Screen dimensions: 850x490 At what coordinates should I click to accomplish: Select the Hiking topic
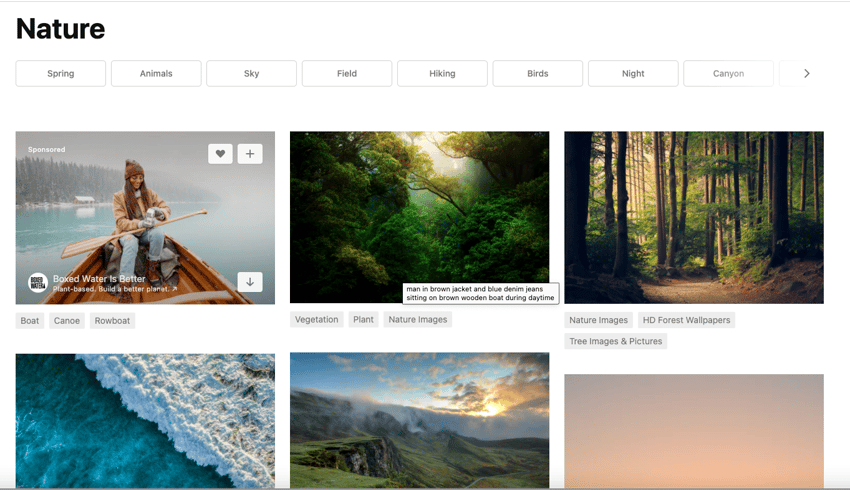442,73
